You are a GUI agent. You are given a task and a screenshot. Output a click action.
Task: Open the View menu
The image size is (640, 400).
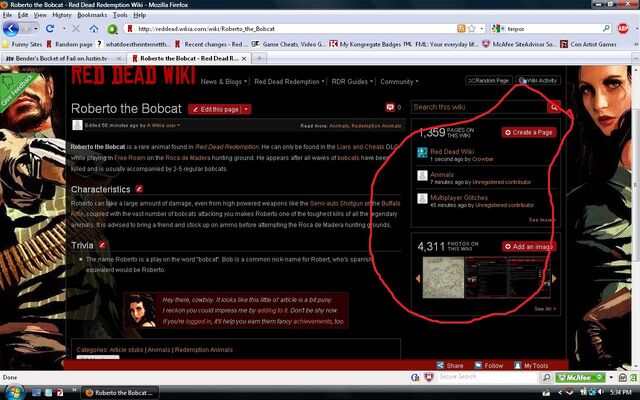point(40,15)
